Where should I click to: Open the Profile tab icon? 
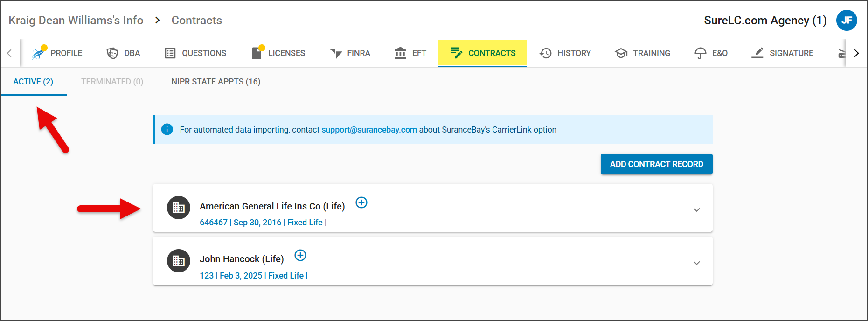tap(38, 53)
